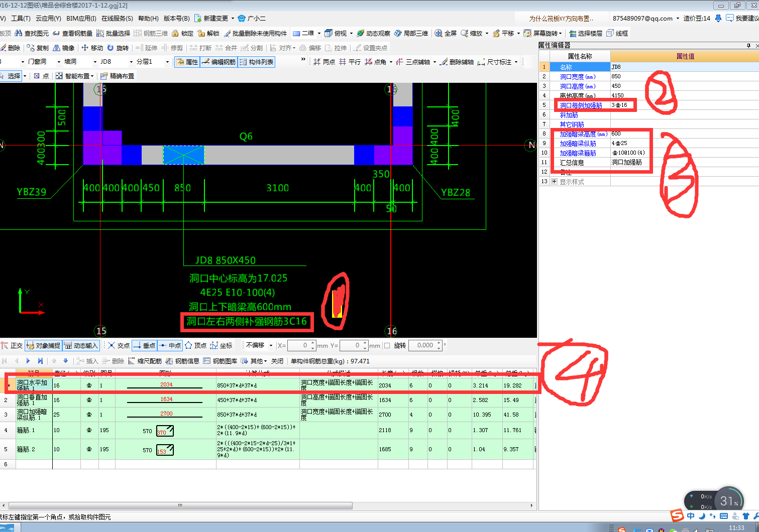759x532 pixels.
Task: Jump to last rebar record arrow
Action: coord(40,361)
